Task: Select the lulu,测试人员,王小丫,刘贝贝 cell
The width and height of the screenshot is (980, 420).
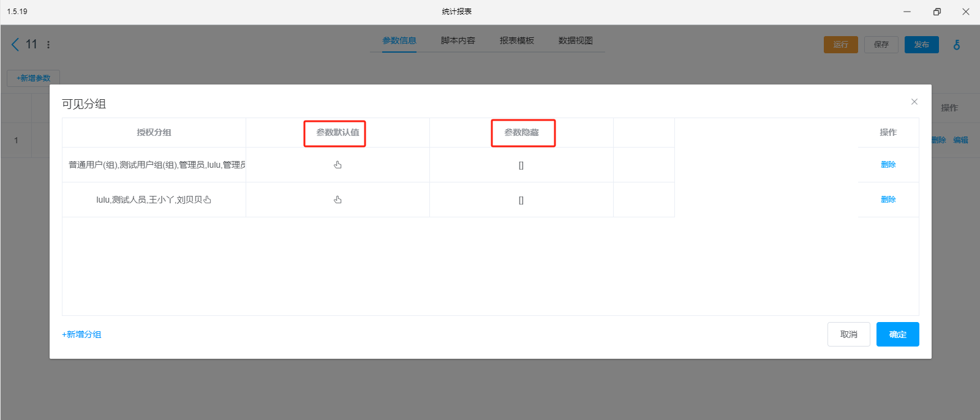Action: (x=154, y=200)
